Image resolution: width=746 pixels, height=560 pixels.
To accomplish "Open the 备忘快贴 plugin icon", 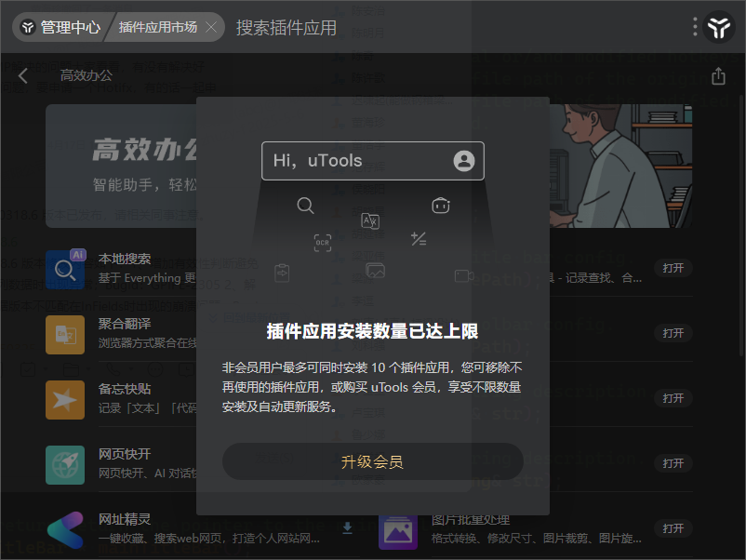I will (65, 400).
